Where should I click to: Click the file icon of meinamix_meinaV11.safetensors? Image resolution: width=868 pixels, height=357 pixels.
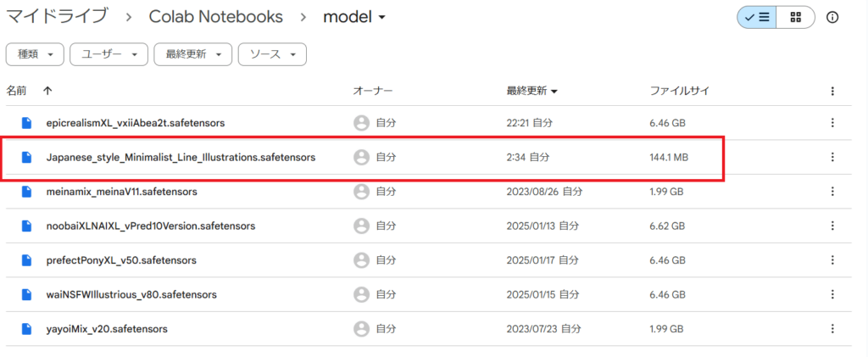(x=26, y=192)
